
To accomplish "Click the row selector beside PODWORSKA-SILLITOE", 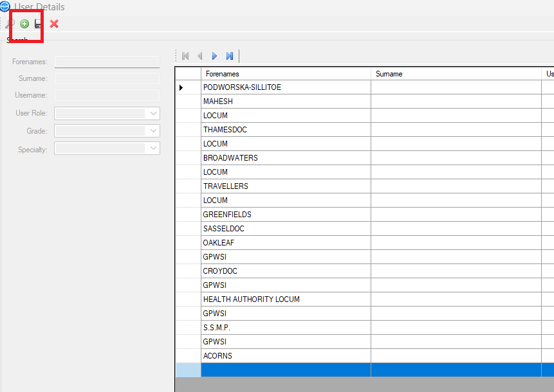I will tap(189, 87).
